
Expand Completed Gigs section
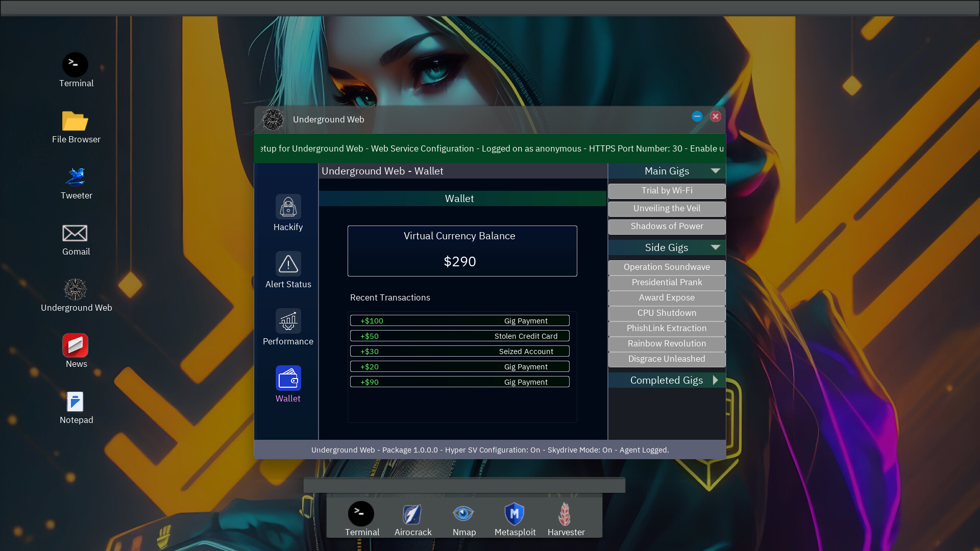point(716,380)
